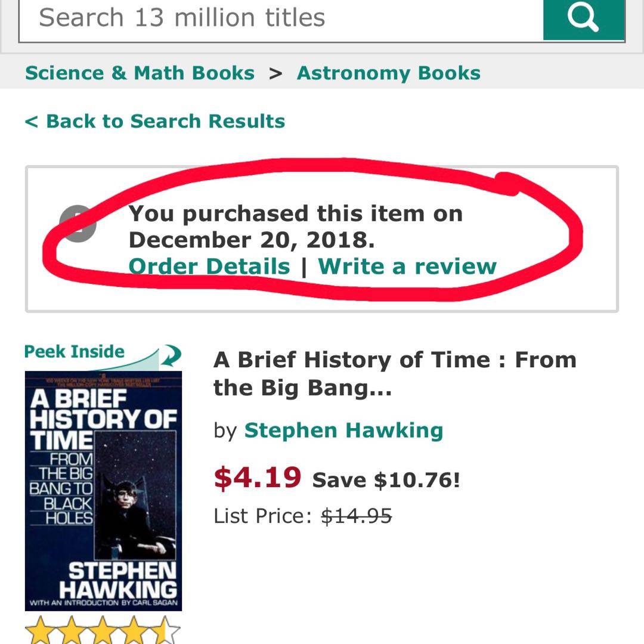
Task: Click the red $4.19 price
Action: [x=258, y=478]
